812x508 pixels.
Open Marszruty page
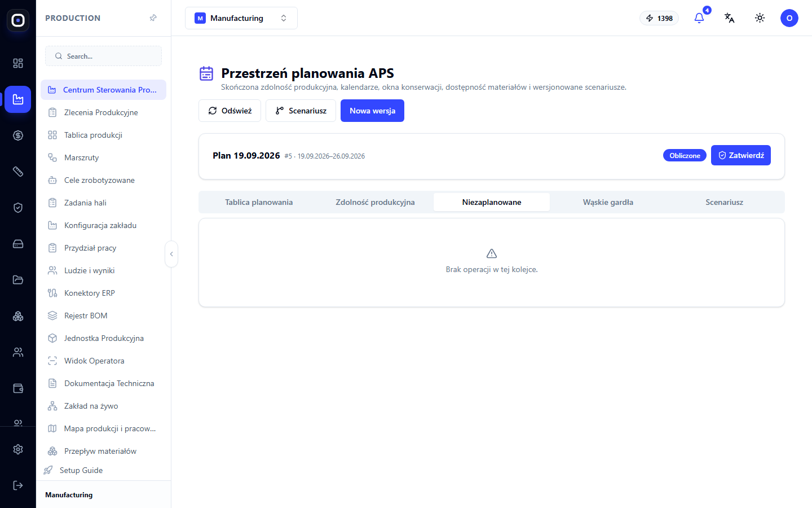tap(103, 157)
